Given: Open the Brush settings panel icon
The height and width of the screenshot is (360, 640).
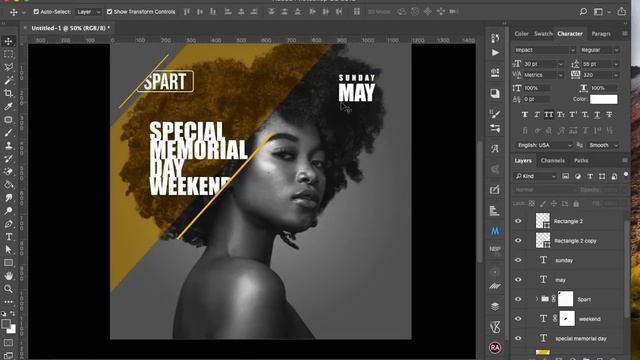Looking at the screenshot, I should 495,113.
